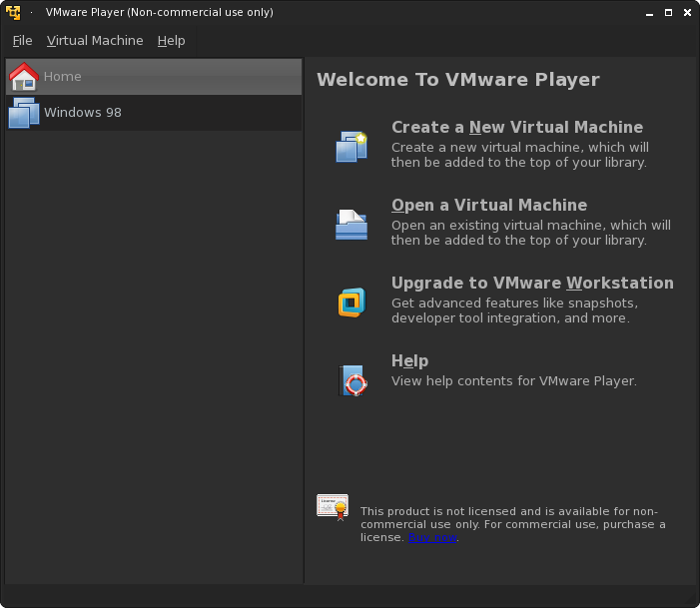
Task: Click 'View help contents for VMware Player' text
Action: 514,381
